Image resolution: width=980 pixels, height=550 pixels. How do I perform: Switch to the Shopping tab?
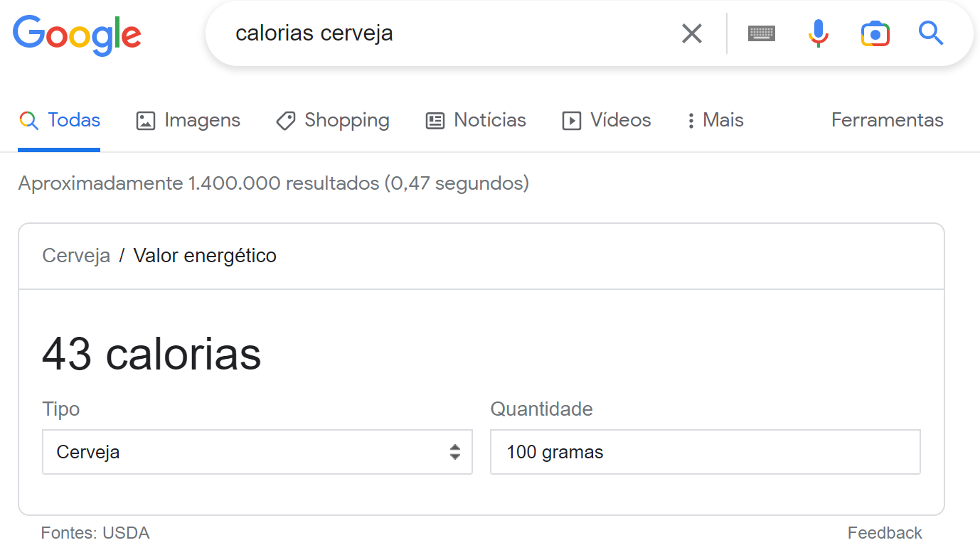click(333, 121)
